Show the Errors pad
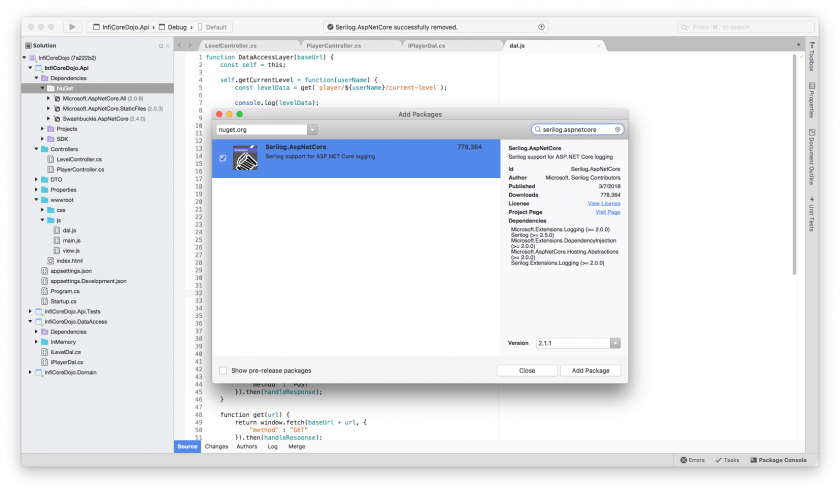The height and width of the screenshot is (492, 840). (x=692, y=460)
